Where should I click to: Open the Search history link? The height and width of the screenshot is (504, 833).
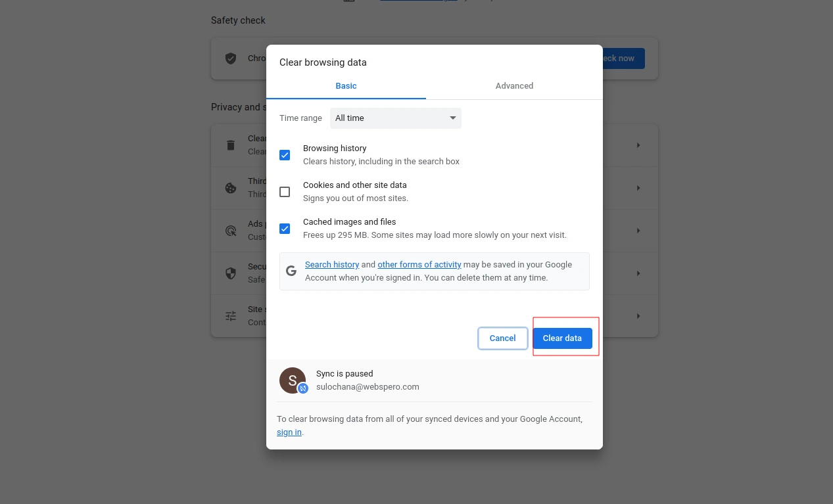pos(332,265)
